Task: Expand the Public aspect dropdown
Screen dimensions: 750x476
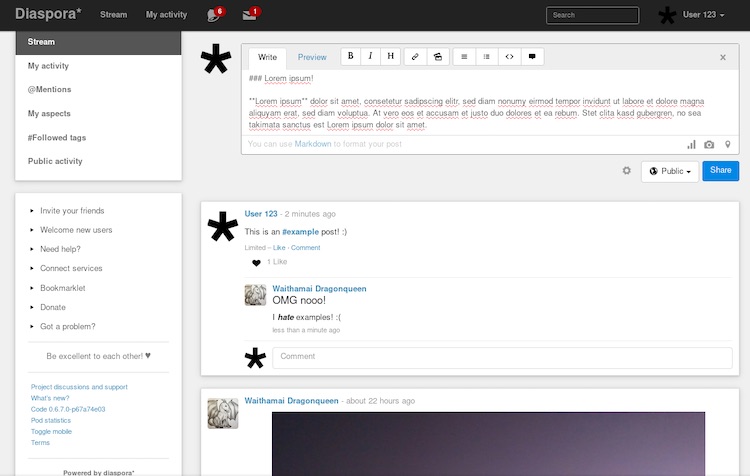Action: 670,171
